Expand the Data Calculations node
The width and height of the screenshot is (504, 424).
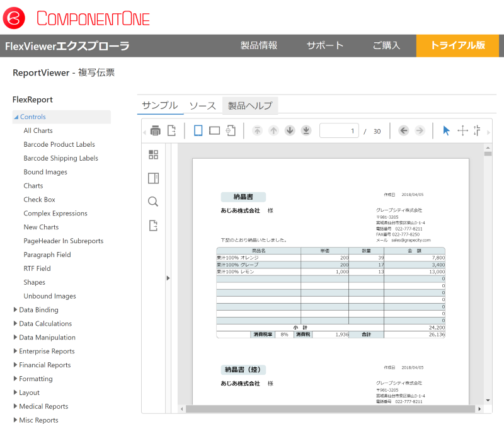[x=15, y=323]
